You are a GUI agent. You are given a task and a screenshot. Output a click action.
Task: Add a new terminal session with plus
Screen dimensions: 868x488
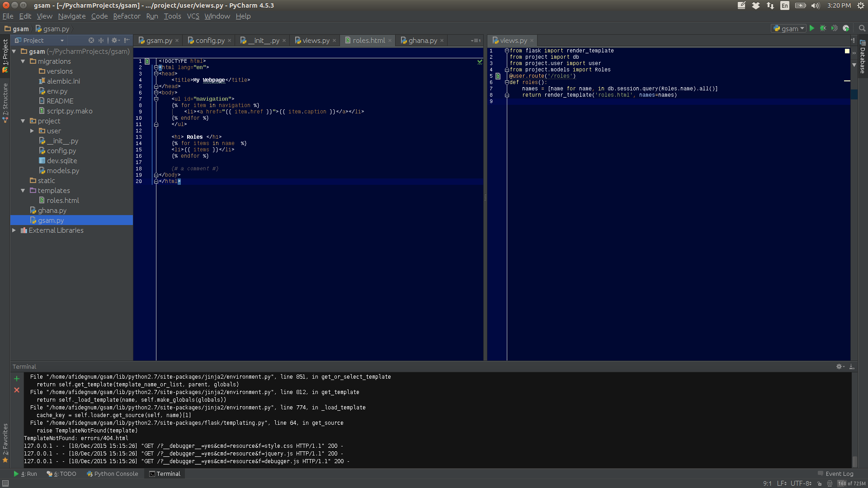pos(17,379)
